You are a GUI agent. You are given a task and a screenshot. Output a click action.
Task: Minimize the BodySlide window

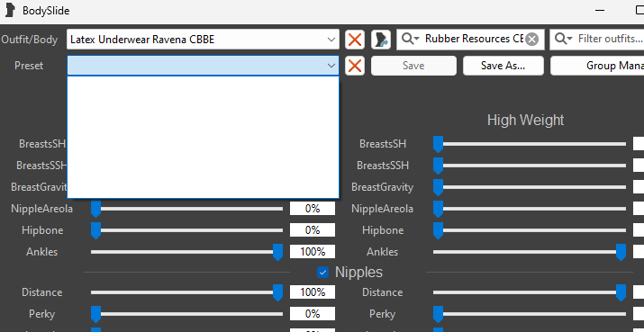tap(601, 10)
